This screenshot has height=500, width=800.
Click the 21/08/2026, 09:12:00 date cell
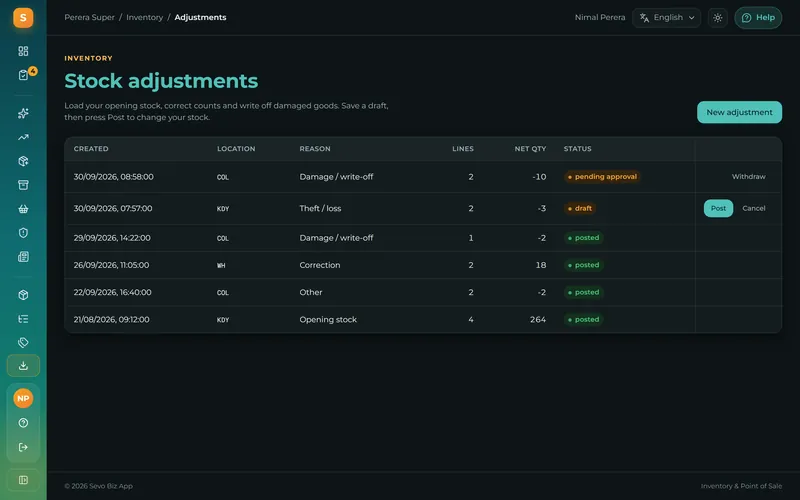111,320
